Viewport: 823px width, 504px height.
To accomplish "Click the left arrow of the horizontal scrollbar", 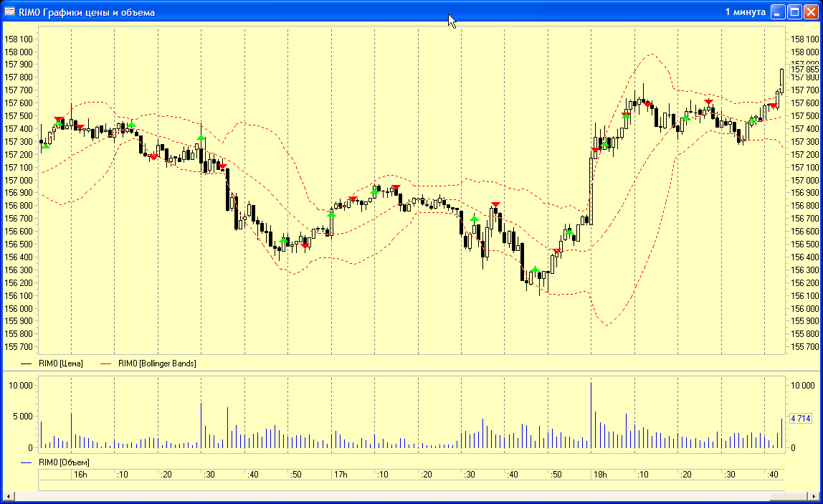I will point(8,496).
